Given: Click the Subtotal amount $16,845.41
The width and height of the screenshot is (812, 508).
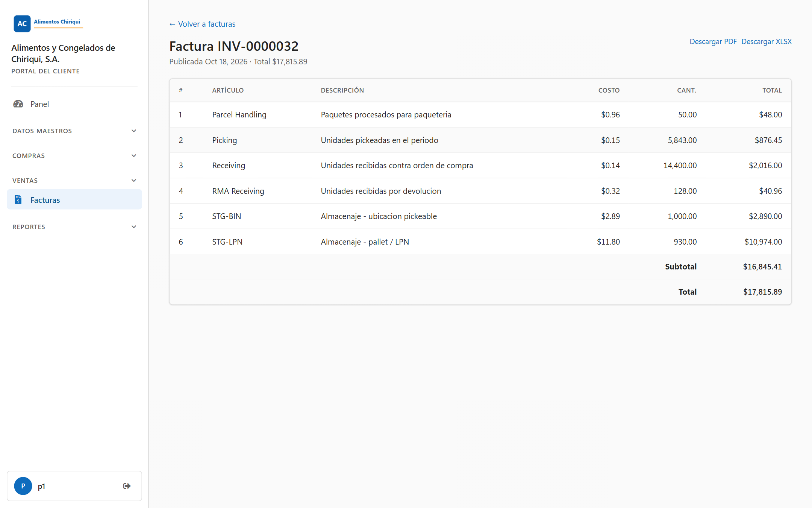Looking at the screenshot, I should pyautogui.click(x=762, y=267).
